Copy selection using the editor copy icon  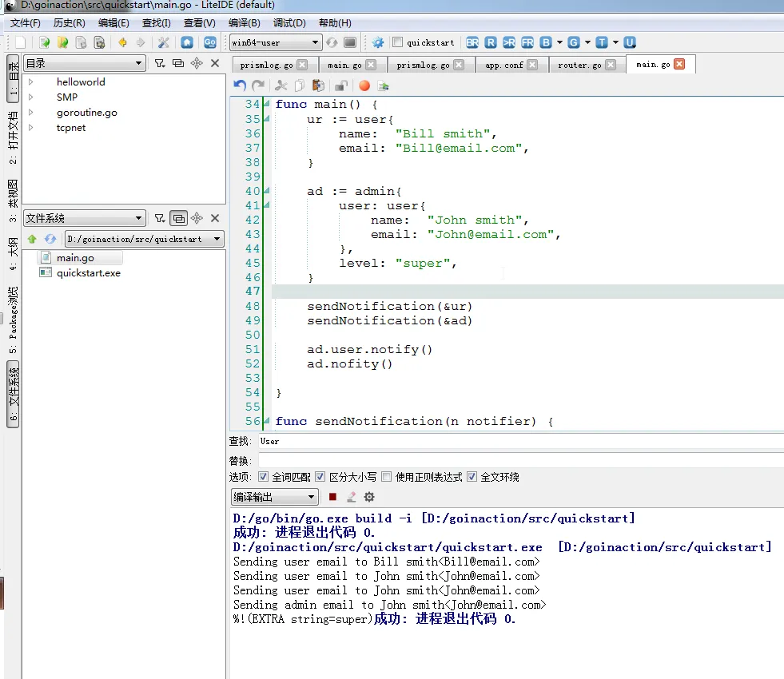click(x=300, y=85)
